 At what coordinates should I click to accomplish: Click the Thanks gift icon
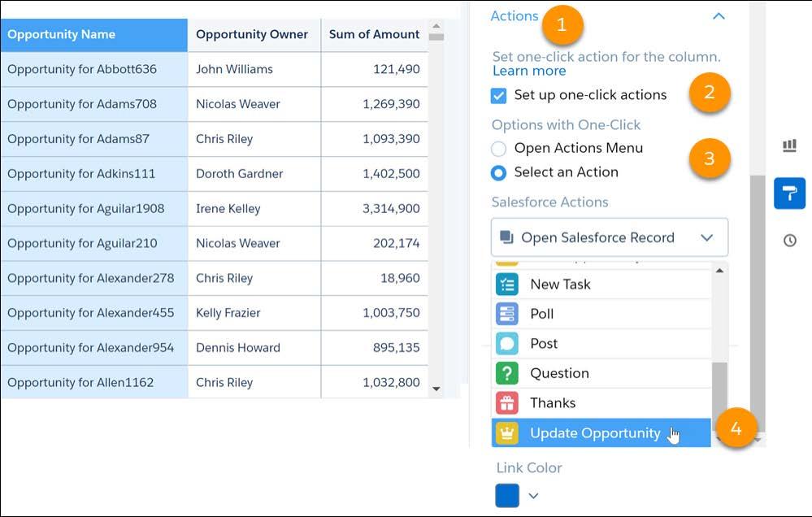pos(507,403)
